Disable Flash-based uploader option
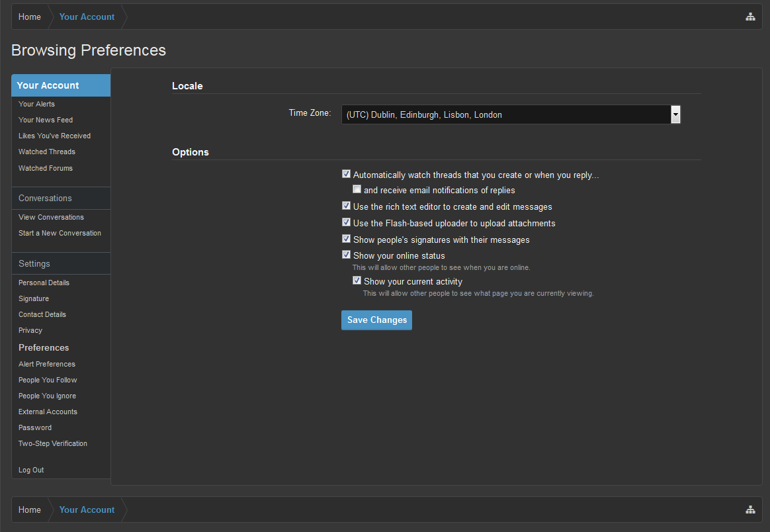The width and height of the screenshot is (770, 532). 346,222
